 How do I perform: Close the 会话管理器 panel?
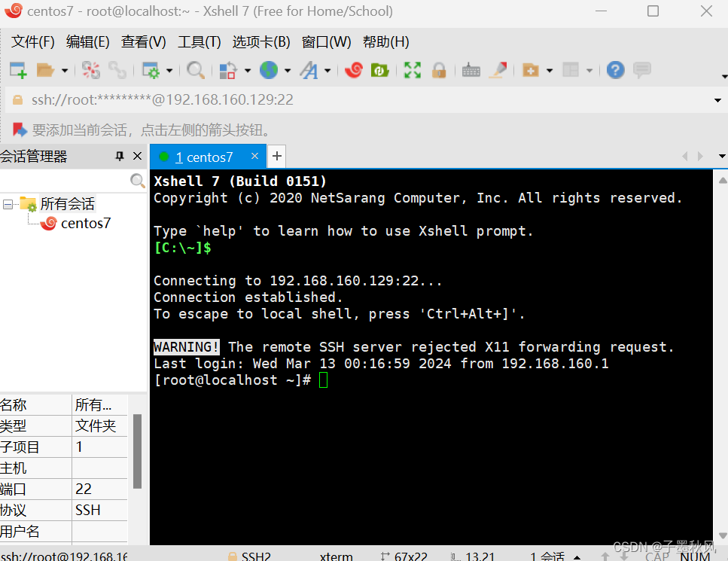click(x=138, y=156)
